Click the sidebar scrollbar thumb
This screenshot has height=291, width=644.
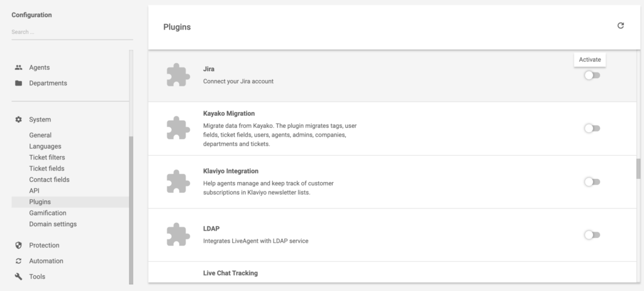(131, 210)
